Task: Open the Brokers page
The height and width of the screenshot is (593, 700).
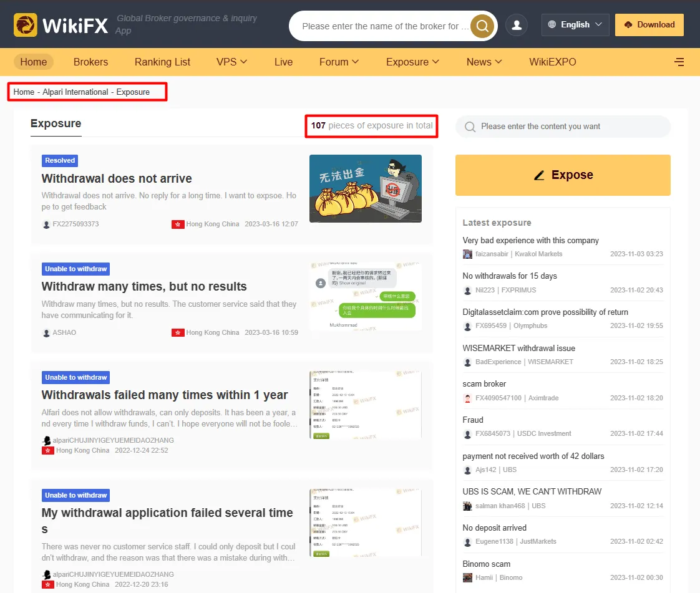Action: tap(90, 62)
